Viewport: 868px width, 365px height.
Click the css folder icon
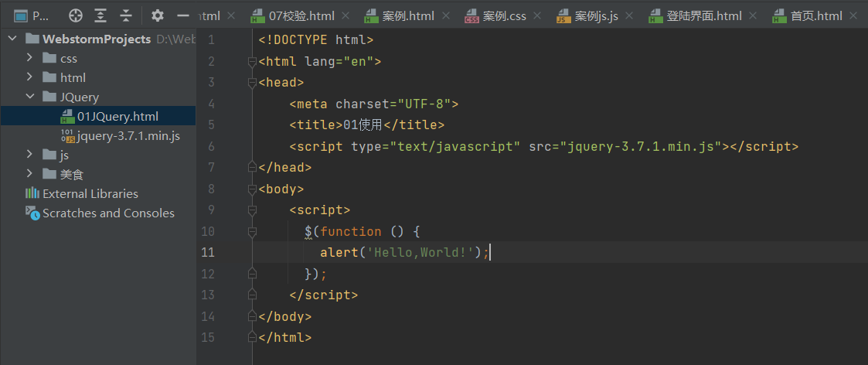[49, 58]
